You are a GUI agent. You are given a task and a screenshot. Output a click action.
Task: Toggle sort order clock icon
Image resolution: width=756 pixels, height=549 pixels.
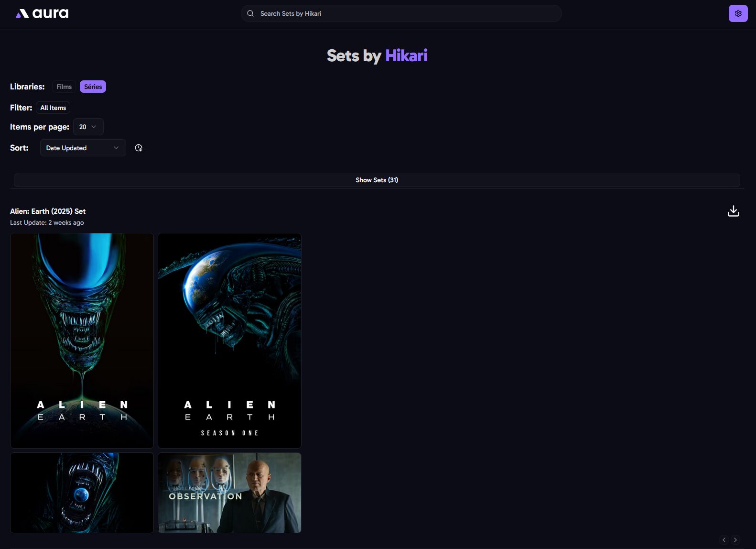139,148
